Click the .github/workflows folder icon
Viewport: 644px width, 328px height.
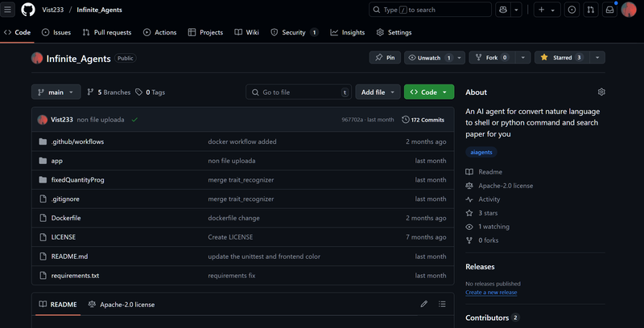coord(43,141)
